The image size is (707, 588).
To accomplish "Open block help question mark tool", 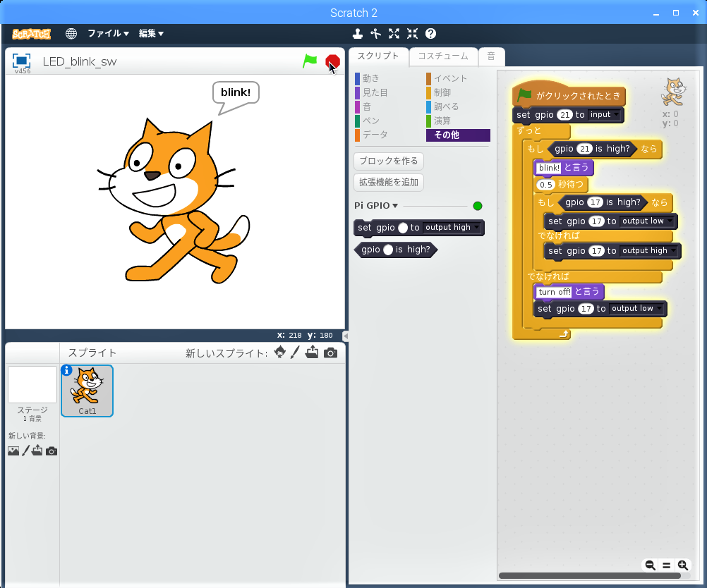I will pyautogui.click(x=430, y=33).
